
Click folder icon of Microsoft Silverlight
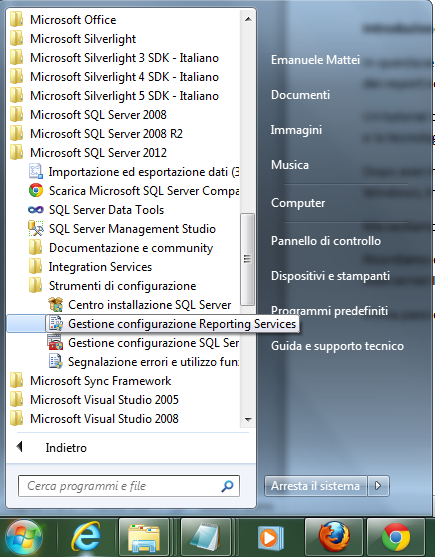point(16,38)
